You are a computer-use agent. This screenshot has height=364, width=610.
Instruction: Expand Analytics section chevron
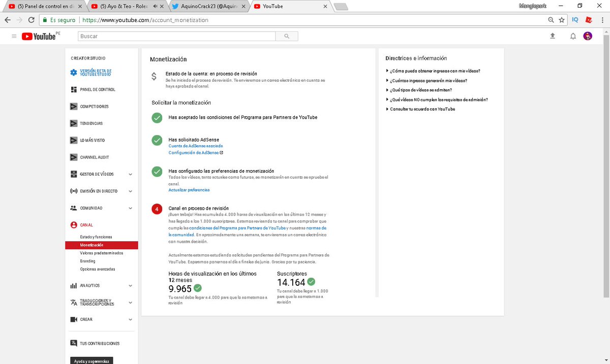(130, 286)
